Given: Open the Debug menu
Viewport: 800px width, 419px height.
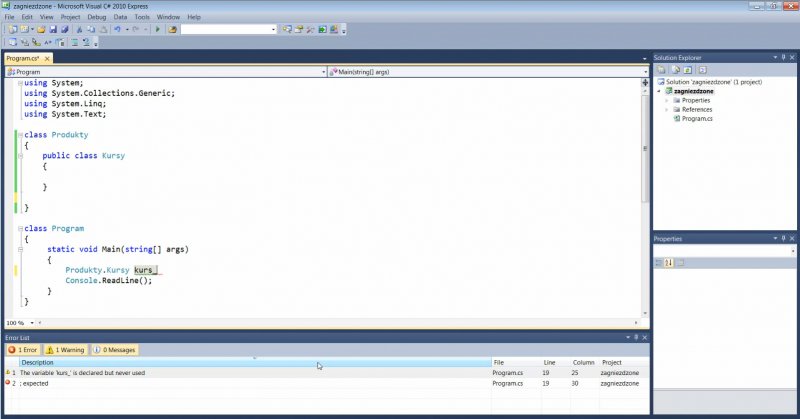Looking at the screenshot, I should (96, 17).
